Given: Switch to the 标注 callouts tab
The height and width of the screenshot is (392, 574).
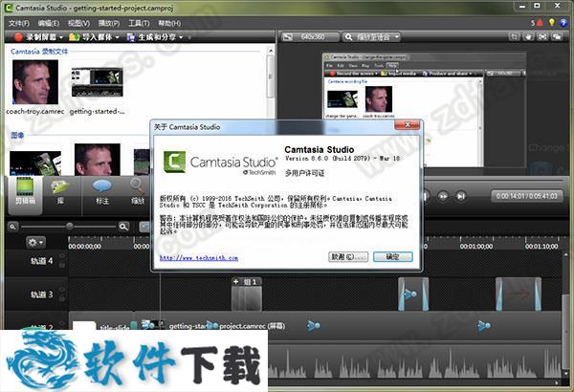Looking at the screenshot, I should [x=102, y=192].
